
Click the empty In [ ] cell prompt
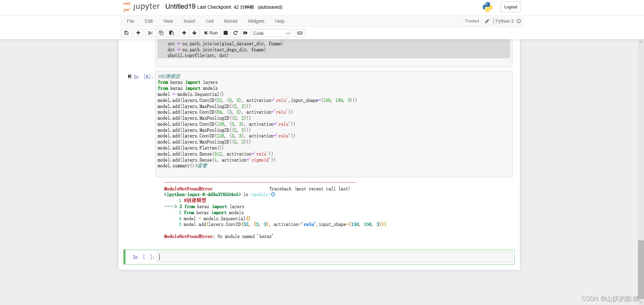(144, 257)
